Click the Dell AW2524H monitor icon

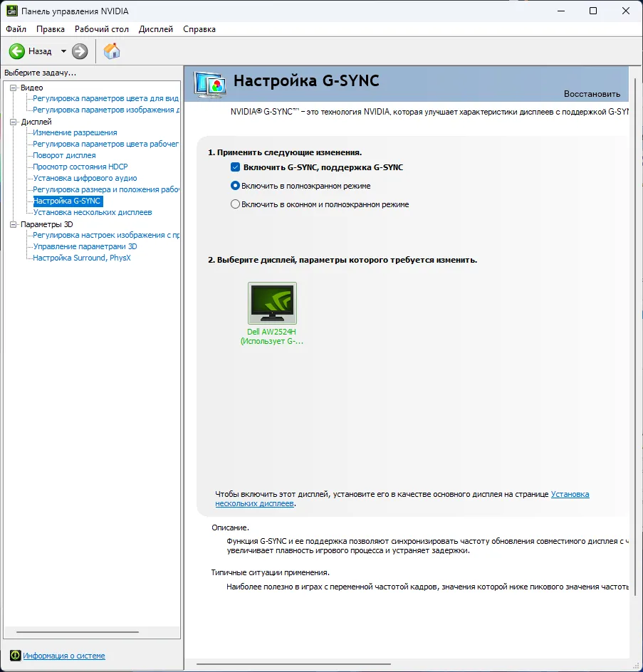(x=272, y=304)
